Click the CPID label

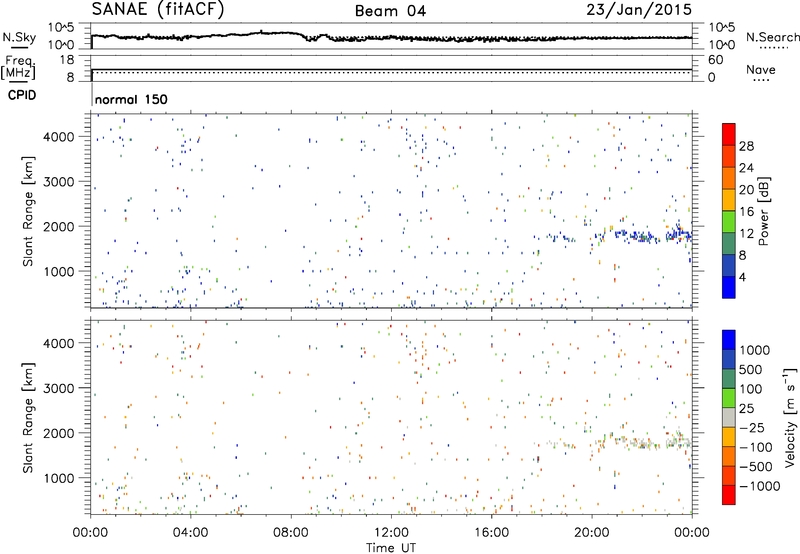click(22, 95)
